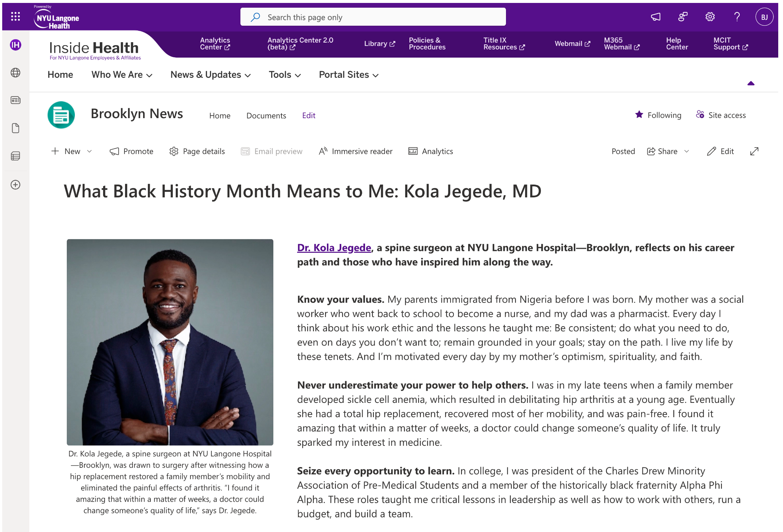Viewport: 783px width, 532px height.
Task: Expand the News & Updates dropdown
Action: (211, 74)
